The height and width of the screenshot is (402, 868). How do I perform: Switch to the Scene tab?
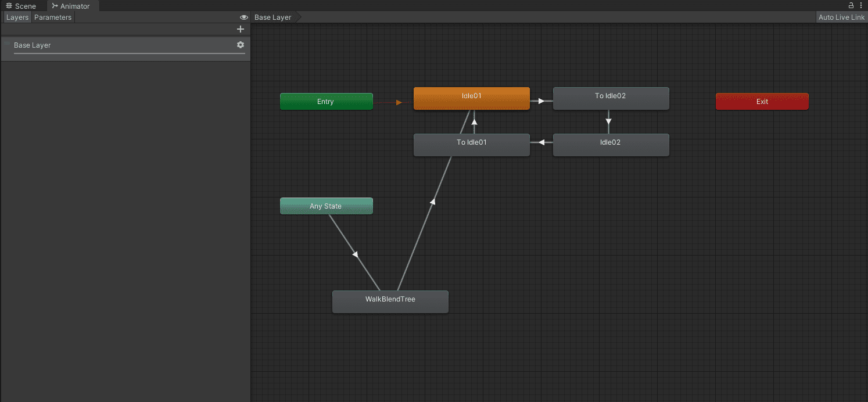coord(21,6)
